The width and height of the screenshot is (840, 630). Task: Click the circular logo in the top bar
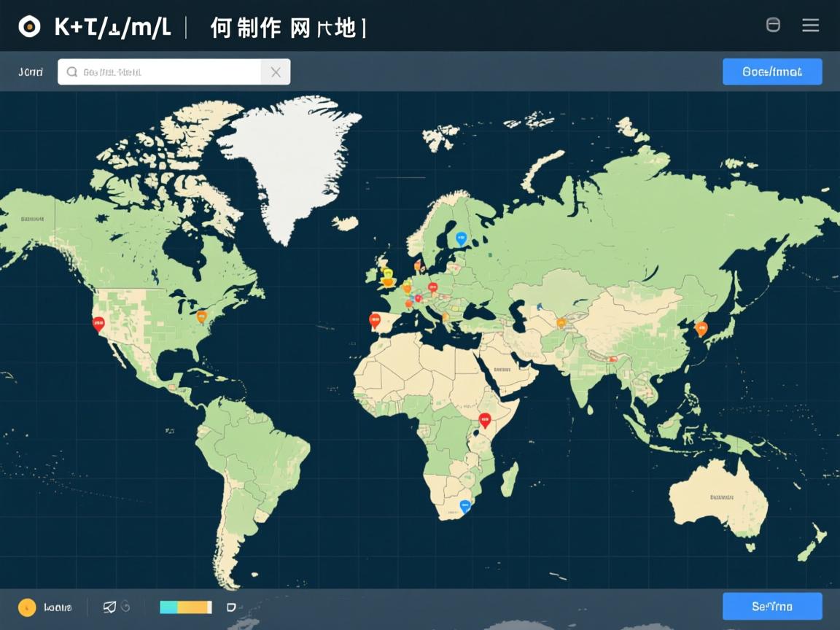(x=29, y=25)
